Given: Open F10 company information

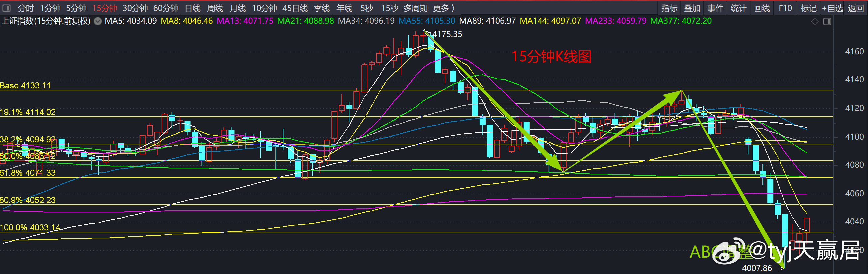Looking at the screenshot, I should click(785, 8).
